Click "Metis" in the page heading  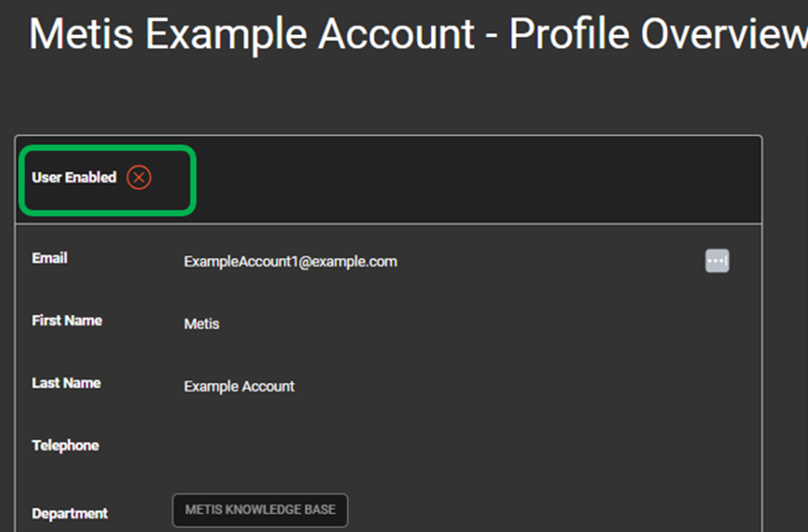click(81, 34)
